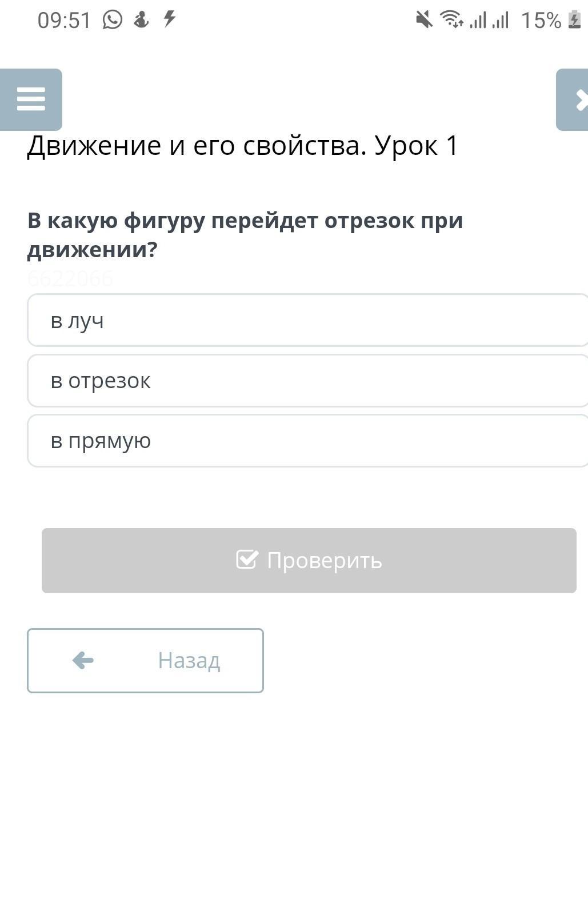This screenshot has width=588, height=907.
Task: Tap the muted sound status icon
Action: coord(423,20)
